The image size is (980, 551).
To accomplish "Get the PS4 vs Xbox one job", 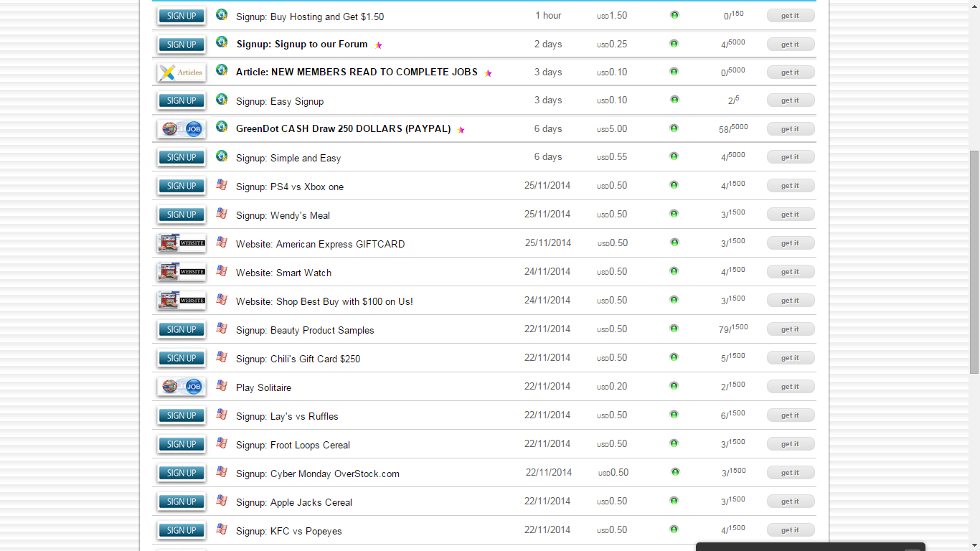I will point(791,186).
